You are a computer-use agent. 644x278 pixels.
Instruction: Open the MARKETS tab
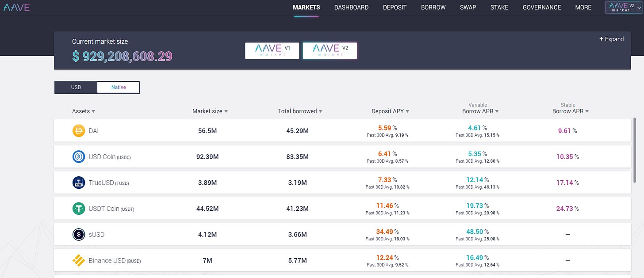pos(306,8)
